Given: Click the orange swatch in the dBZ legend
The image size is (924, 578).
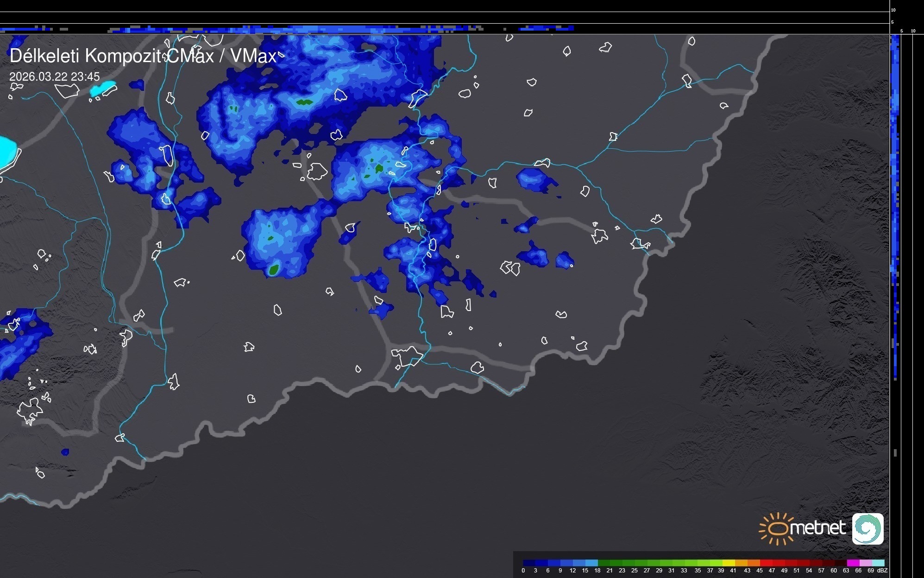Looking at the screenshot, I should 753,563.
